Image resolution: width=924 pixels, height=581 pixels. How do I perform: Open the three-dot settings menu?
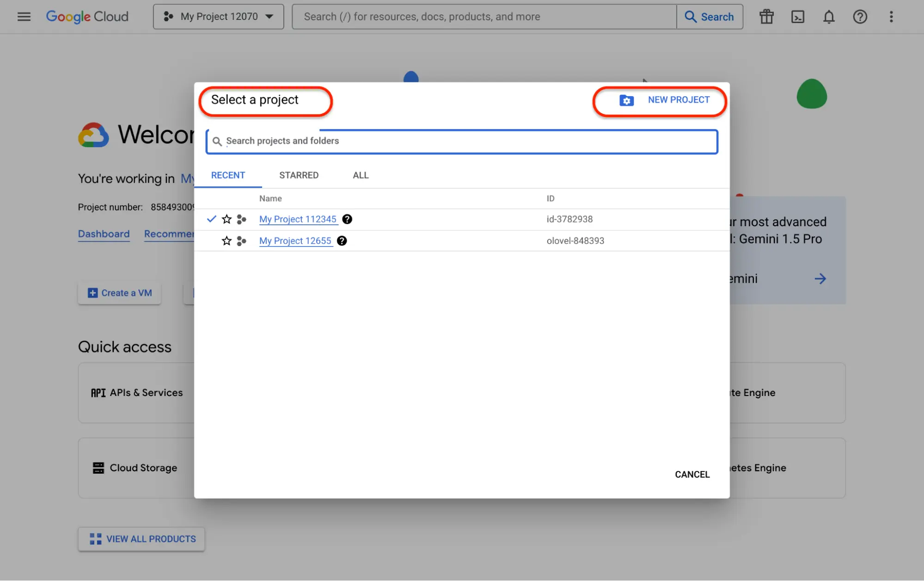[x=891, y=17]
